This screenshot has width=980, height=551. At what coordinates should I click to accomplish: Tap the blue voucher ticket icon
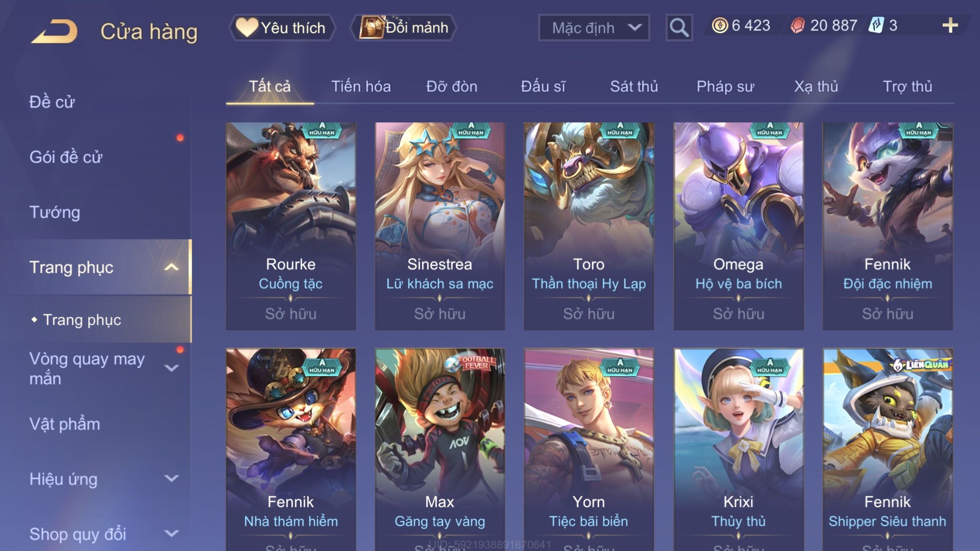[876, 25]
